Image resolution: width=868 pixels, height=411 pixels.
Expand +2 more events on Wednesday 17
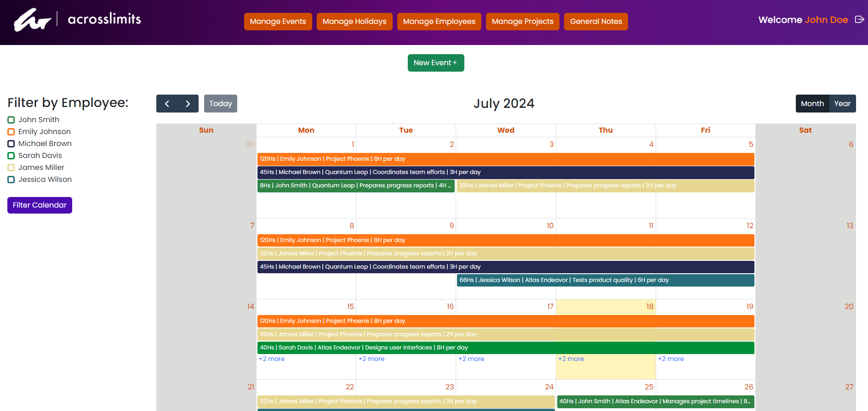[471, 359]
